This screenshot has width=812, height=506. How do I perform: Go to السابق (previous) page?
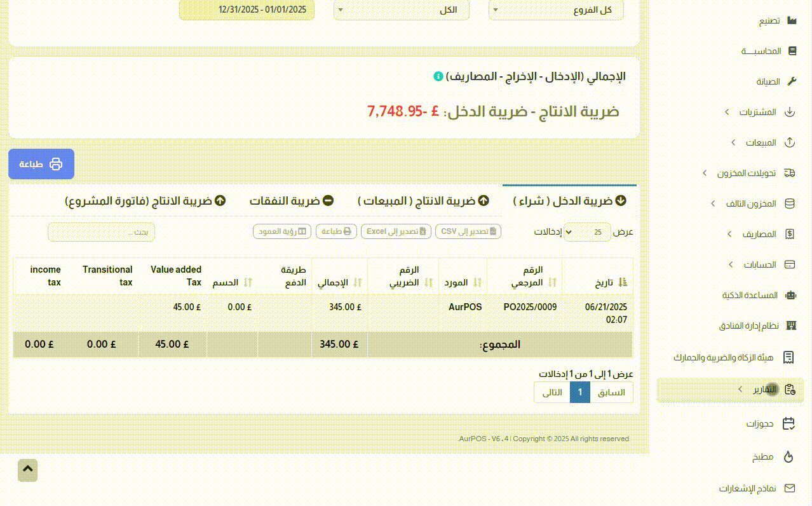(612, 392)
